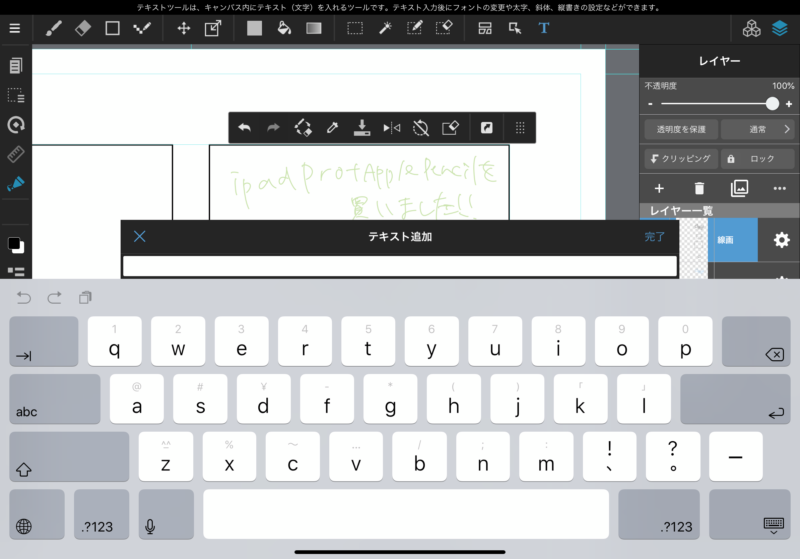Screen dimensions: 800x559
Task: Tap keyboard undo arrow
Action: pyautogui.click(x=24, y=297)
